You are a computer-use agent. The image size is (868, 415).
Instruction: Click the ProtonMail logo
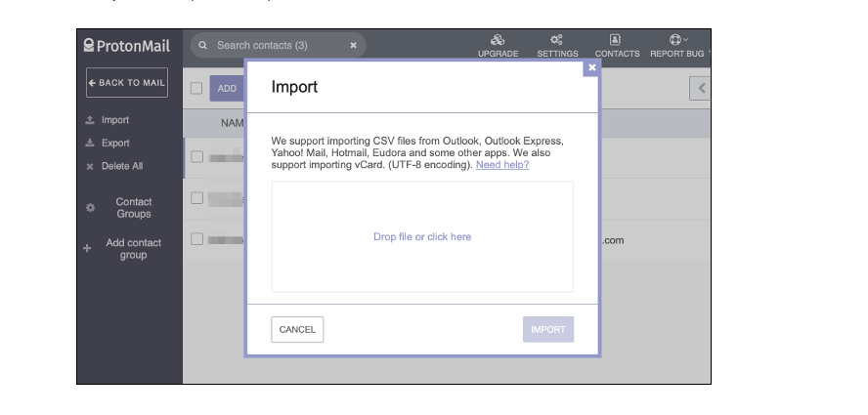click(x=127, y=45)
